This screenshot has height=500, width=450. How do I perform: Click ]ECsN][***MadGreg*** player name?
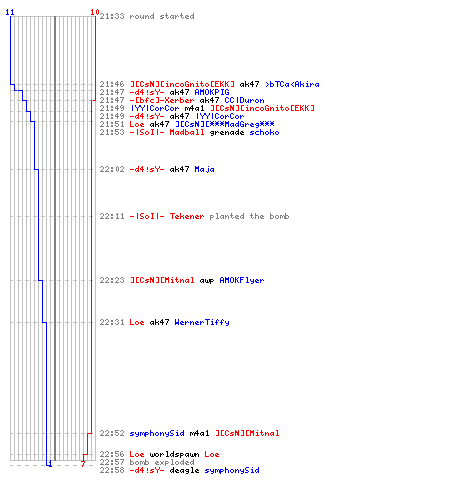(x=225, y=124)
